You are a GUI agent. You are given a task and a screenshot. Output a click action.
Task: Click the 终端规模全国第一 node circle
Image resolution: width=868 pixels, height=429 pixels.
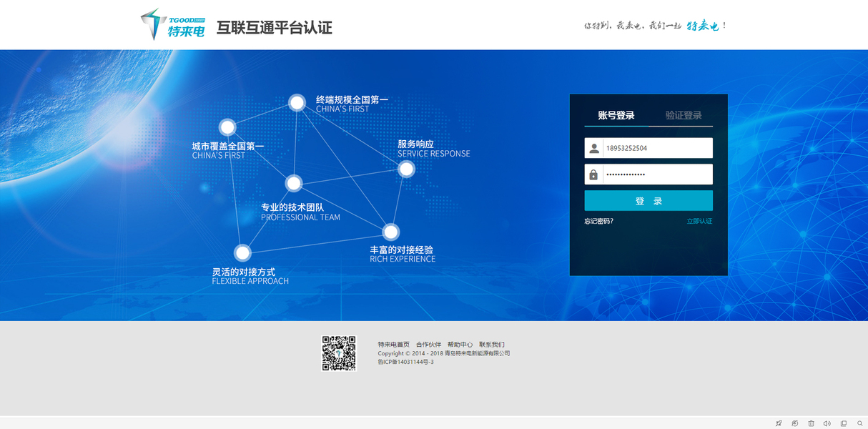(x=297, y=102)
